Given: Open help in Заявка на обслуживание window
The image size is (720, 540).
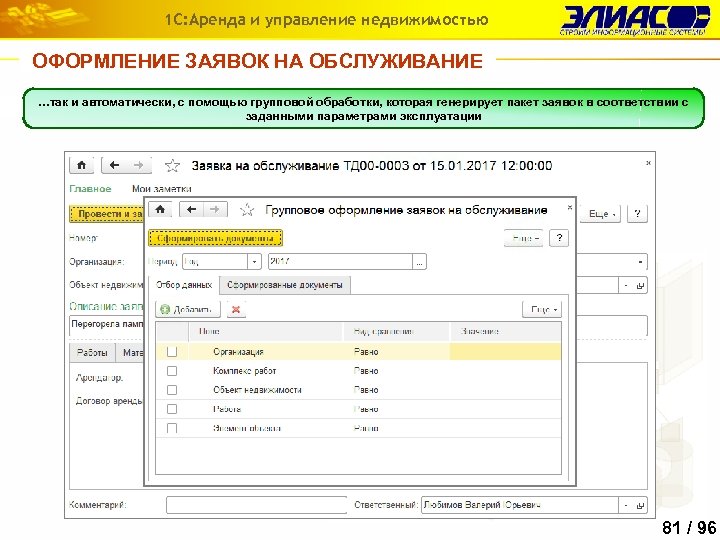Looking at the screenshot, I should coord(637,214).
